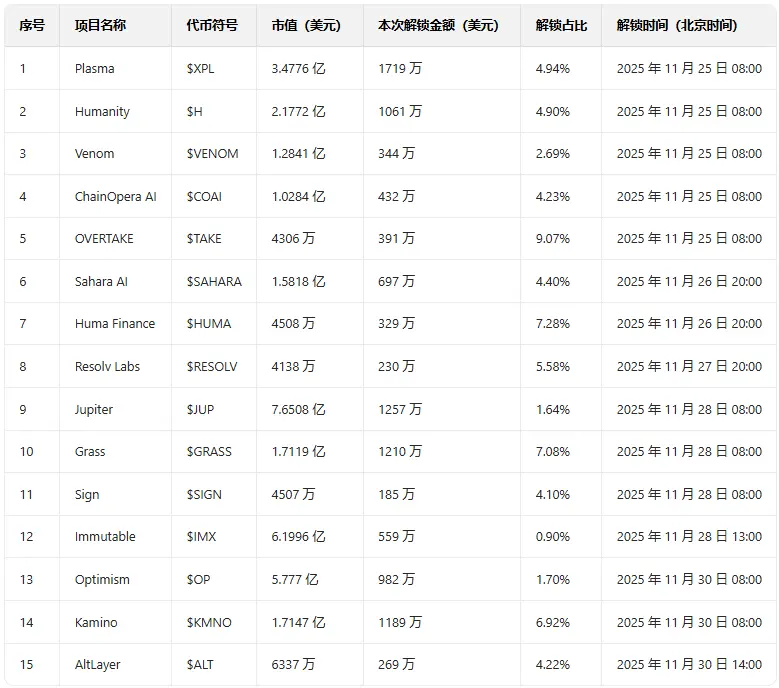Select the ChainOpera AI row name
779x688 pixels.
tap(115, 197)
